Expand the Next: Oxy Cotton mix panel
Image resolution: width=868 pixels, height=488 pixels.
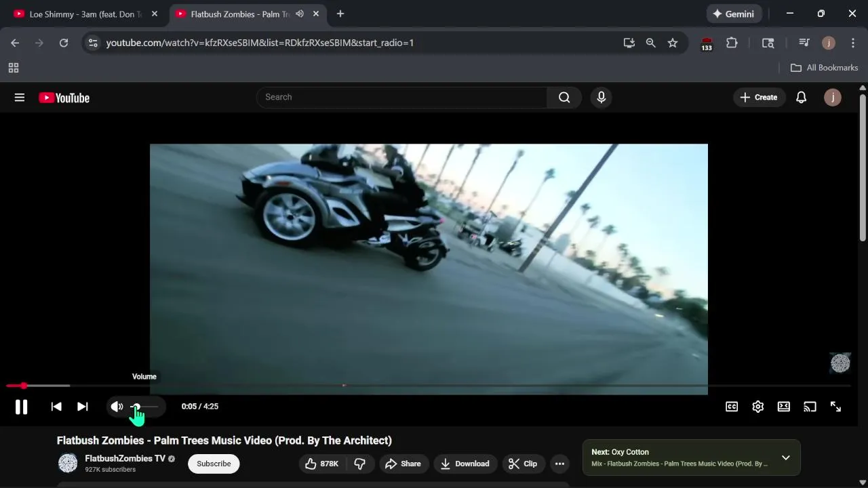(786, 457)
